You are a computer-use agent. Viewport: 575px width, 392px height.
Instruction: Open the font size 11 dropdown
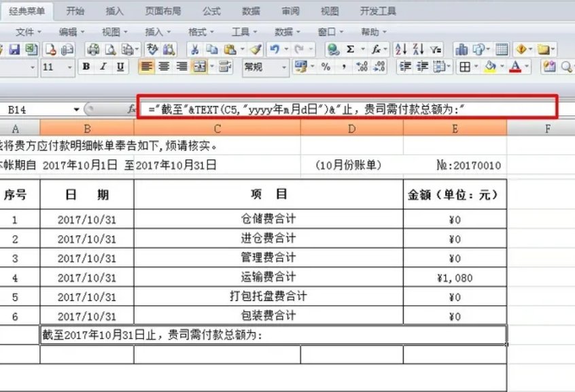pos(70,67)
